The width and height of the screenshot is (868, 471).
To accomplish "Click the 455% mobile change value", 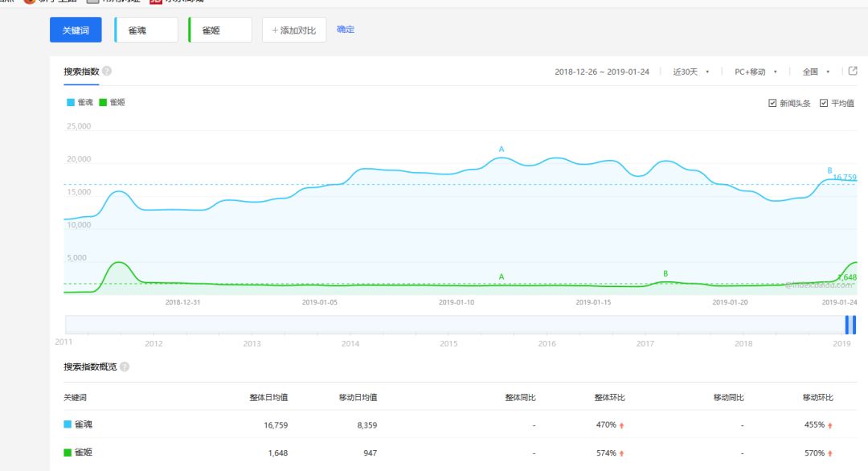I will pos(815,424).
